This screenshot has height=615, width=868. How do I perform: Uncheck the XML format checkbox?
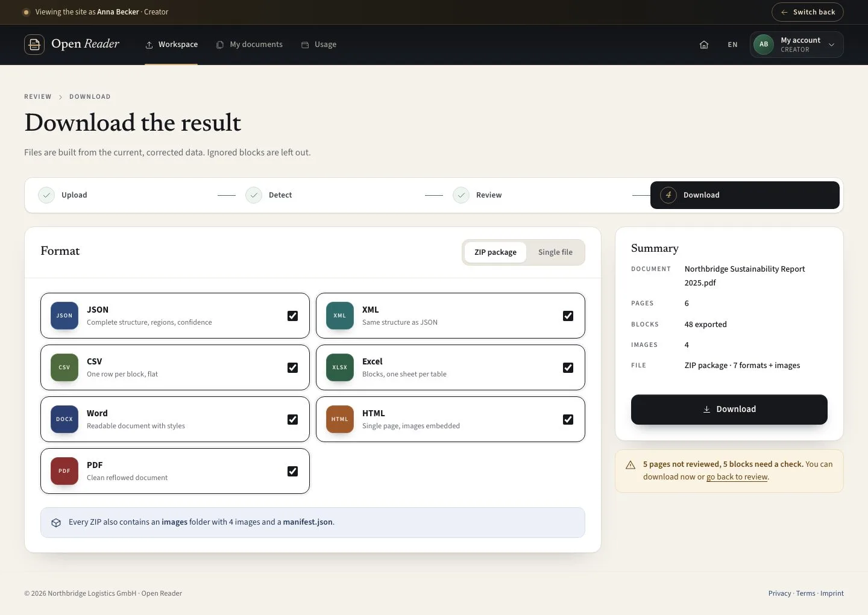click(x=568, y=316)
